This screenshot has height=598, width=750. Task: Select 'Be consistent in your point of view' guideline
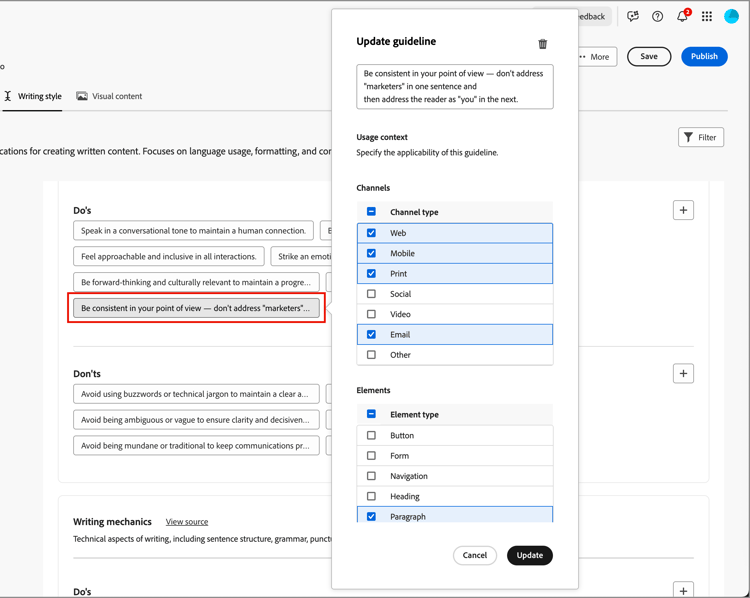tap(196, 308)
